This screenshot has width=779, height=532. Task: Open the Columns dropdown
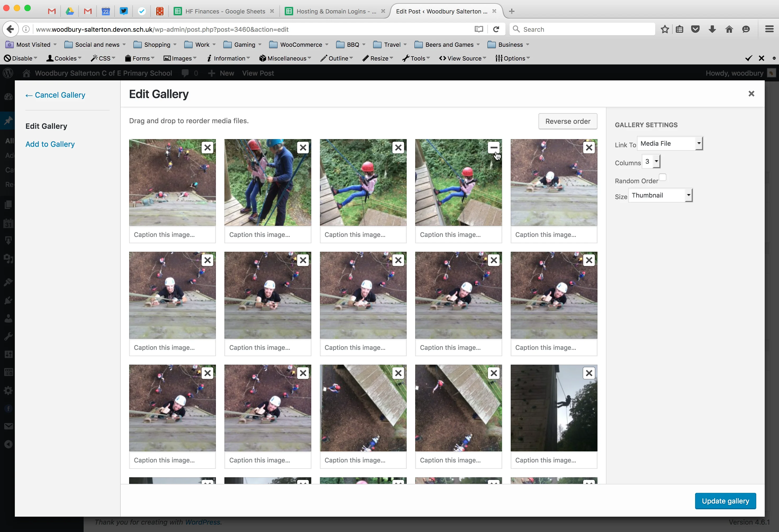651,162
